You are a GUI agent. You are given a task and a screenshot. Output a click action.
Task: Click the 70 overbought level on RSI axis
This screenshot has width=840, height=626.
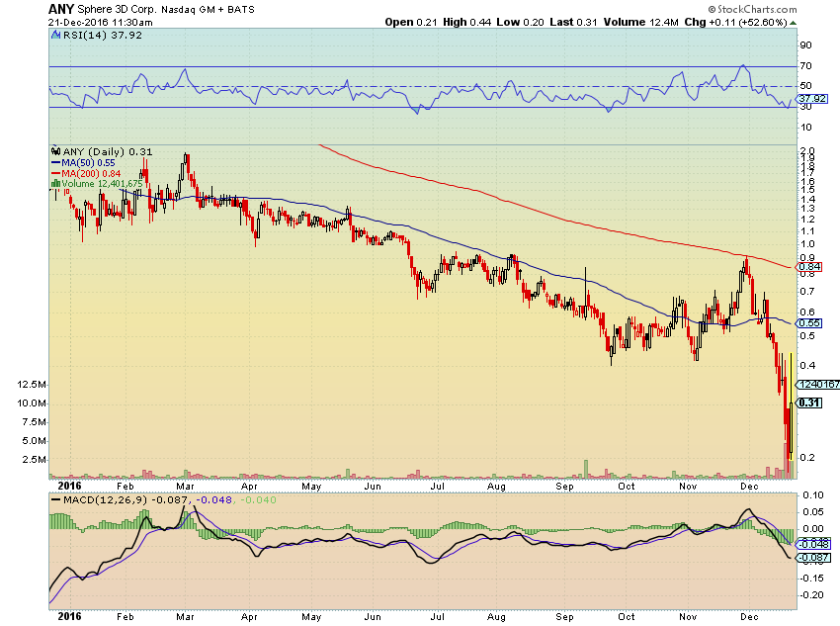(805, 66)
